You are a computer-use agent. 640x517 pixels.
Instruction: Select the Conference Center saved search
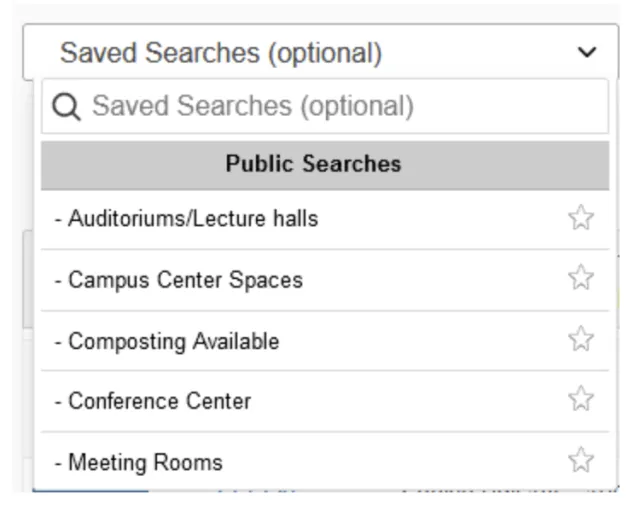point(159,401)
